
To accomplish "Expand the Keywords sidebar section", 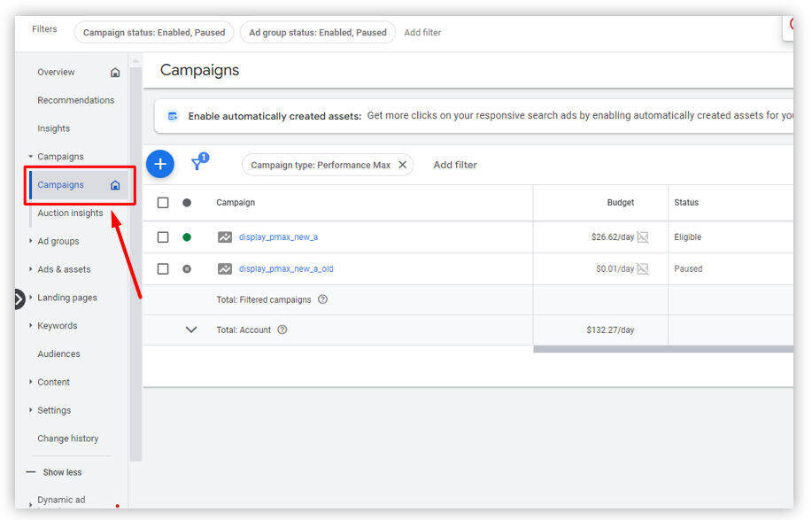I will click(x=30, y=325).
